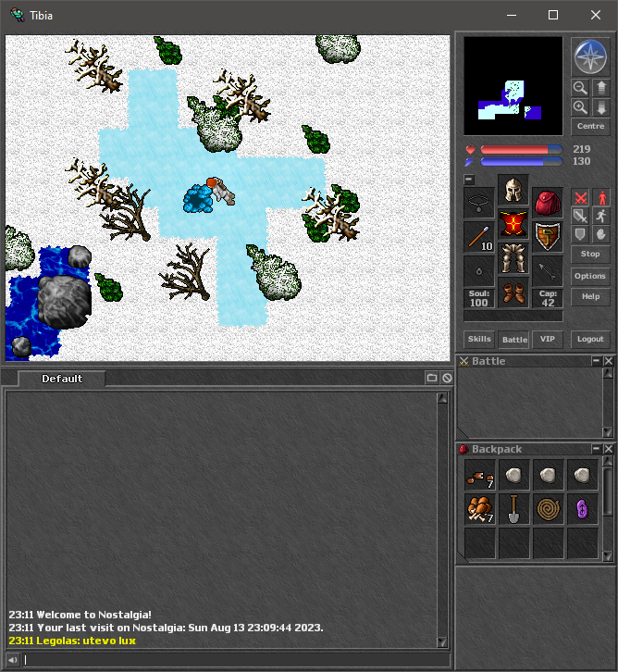Close the Battle panel
The height and width of the screenshot is (672, 618).
click(609, 361)
